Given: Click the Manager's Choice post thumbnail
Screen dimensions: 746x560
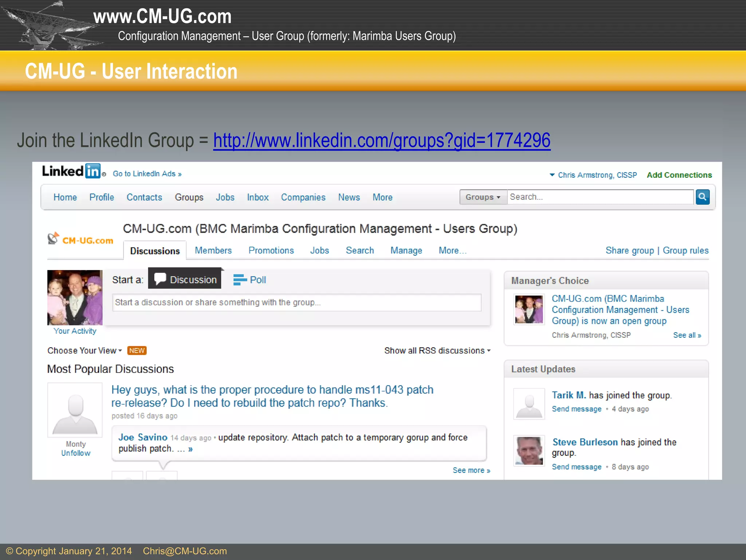Looking at the screenshot, I should 529,309.
